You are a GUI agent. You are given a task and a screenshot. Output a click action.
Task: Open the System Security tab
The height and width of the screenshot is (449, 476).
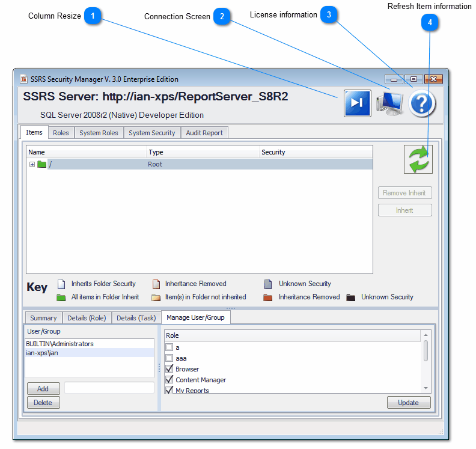(152, 133)
